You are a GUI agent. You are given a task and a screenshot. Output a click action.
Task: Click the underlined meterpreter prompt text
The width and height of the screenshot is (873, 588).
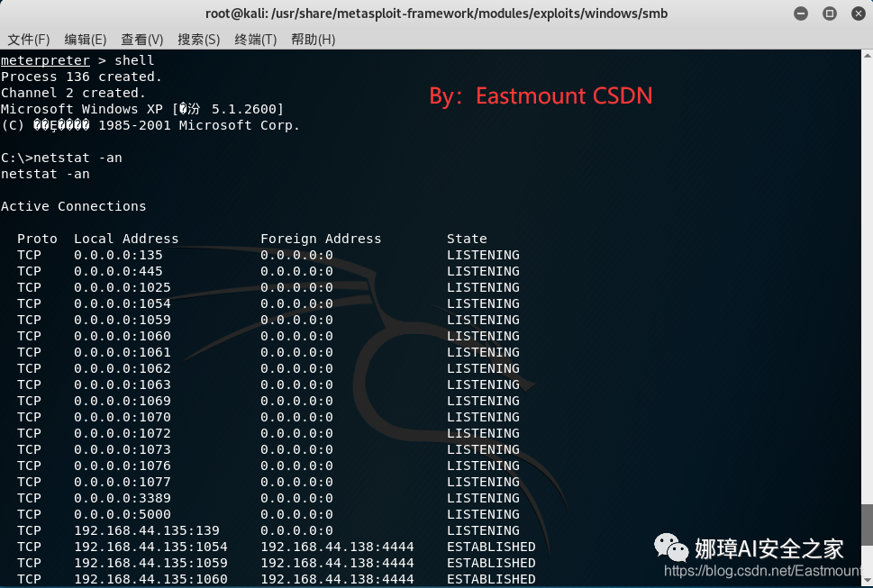coord(45,60)
